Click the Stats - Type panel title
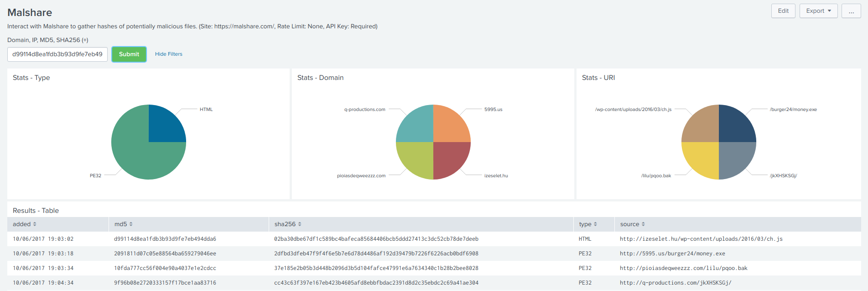 point(31,78)
